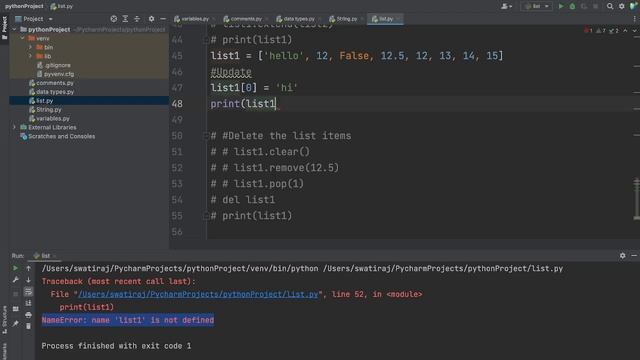
Task: Click Select Opened File target icon
Action: point(113,19)
